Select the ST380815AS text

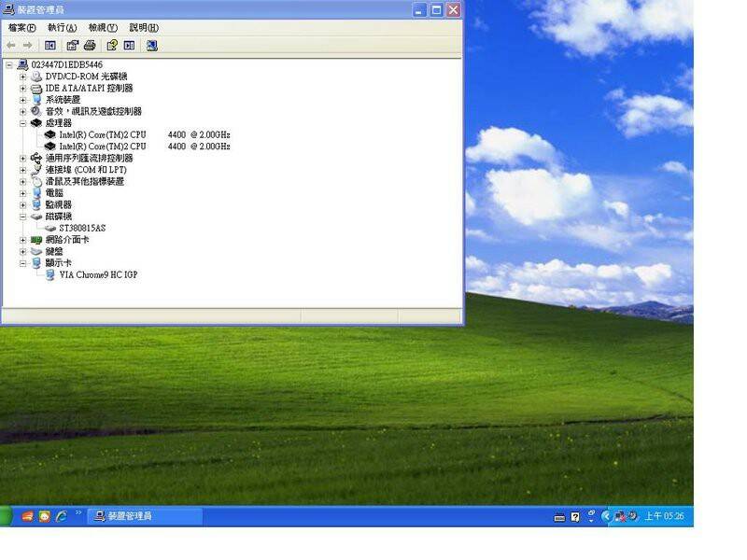pos(82,228)
